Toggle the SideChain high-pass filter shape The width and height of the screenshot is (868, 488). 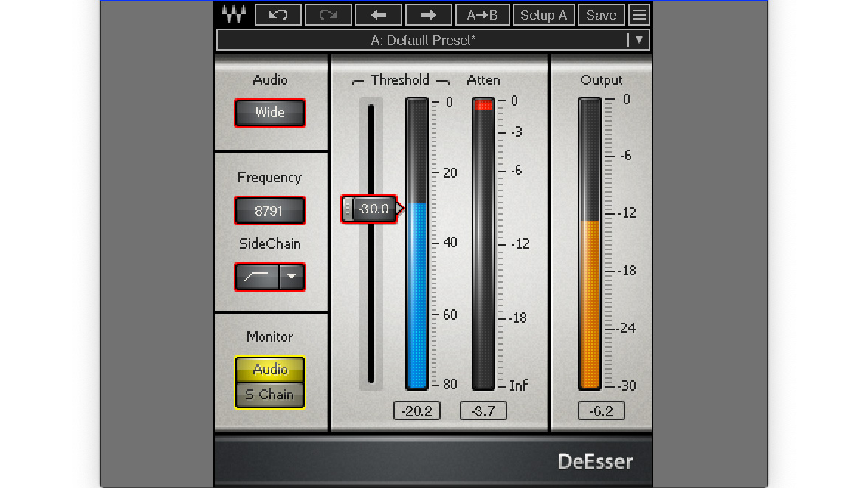click(x=257, y=276)
